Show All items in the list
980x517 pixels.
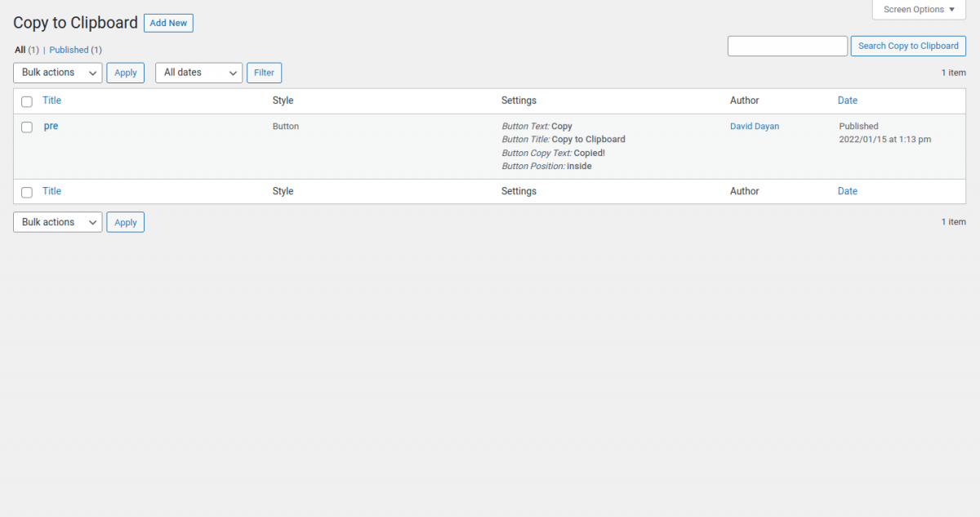pos(18,50)
